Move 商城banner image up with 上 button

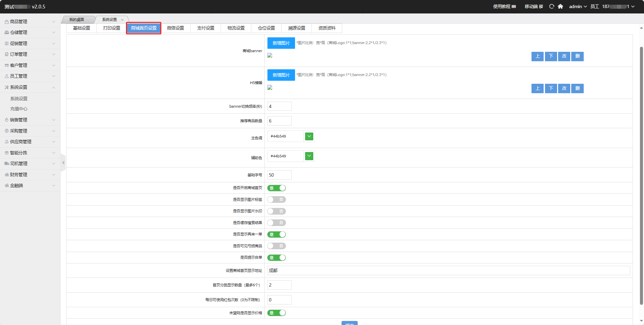tap(537, 56)
